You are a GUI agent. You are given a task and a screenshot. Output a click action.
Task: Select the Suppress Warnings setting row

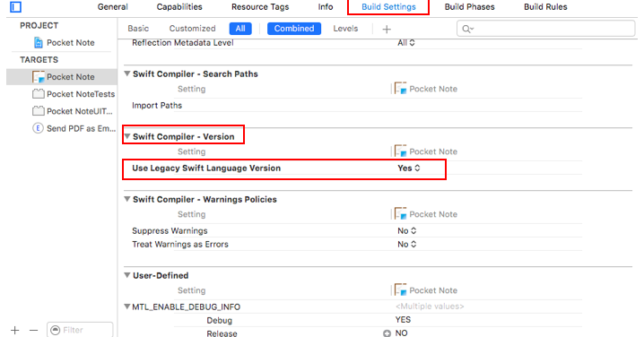(353, 230)
